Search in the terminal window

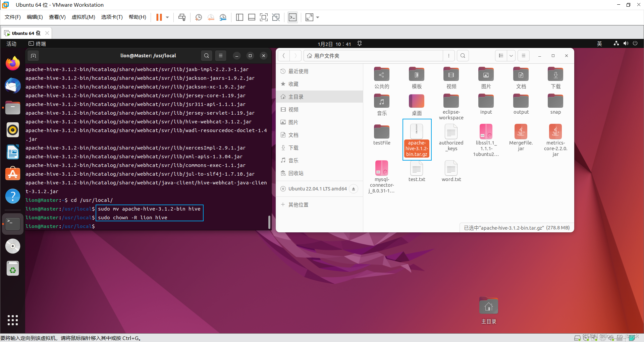click(x=206, y=56)
